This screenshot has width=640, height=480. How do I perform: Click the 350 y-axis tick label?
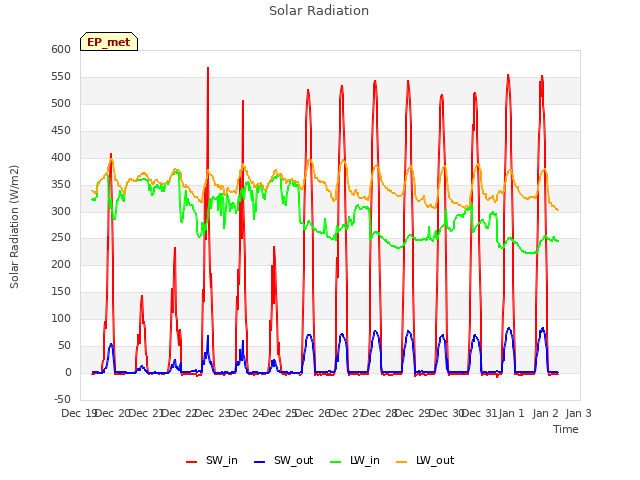[61, 184]
